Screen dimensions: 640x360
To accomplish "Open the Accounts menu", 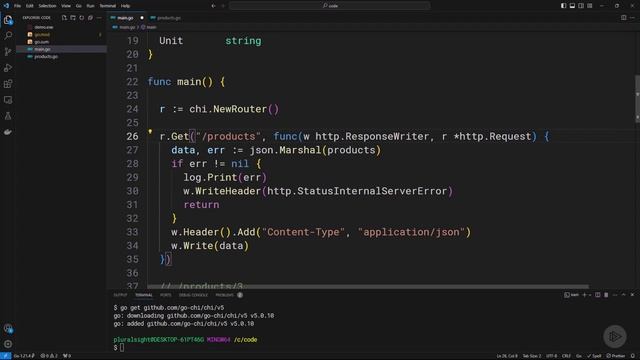I will point(8,328).
